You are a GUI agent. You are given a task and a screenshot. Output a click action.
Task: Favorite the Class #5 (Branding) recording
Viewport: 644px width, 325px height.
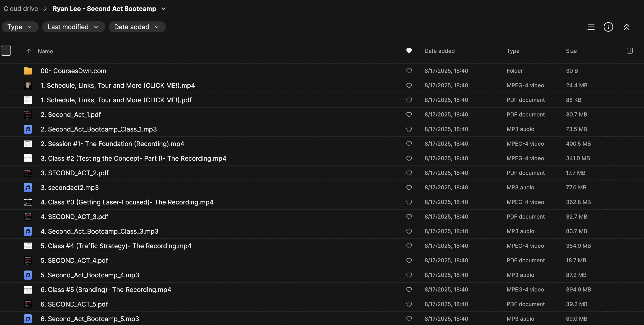coord(409,290)
